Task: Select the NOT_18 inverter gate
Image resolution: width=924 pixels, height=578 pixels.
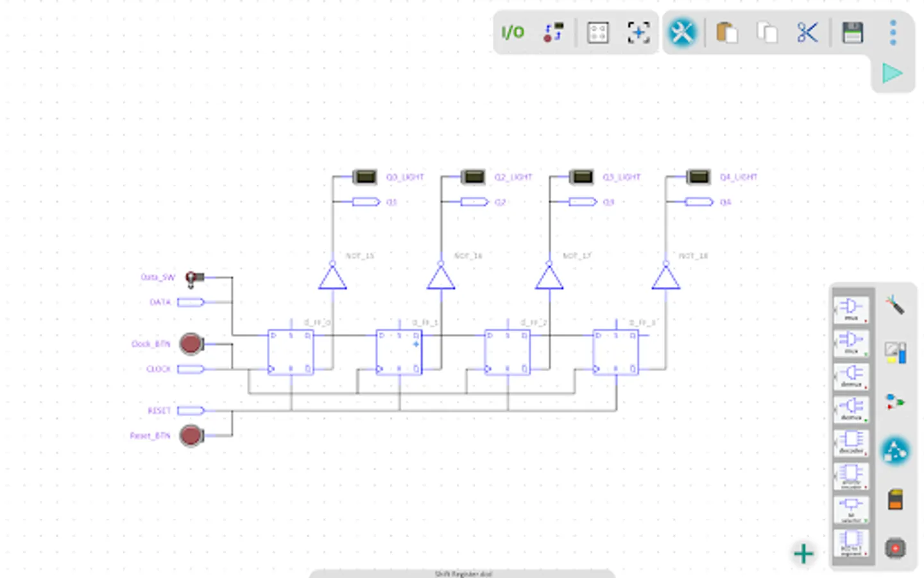Action: click(x=665, y=277)
